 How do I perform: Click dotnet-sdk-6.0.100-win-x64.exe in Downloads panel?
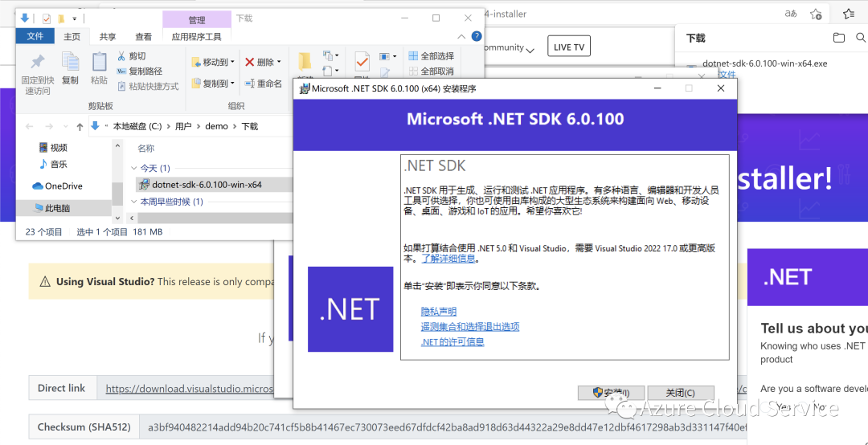[x=764, y=63]
